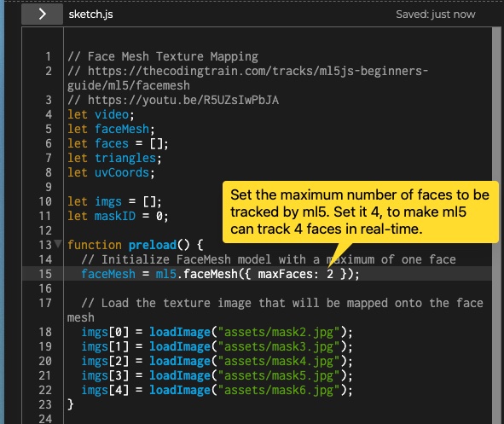Click 'let triangles;' on line 7
The width and height of the screenshot is (504, 424).
115,158
